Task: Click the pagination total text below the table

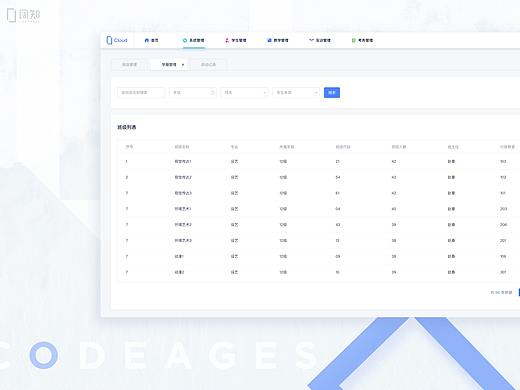Action: [501, 292]
